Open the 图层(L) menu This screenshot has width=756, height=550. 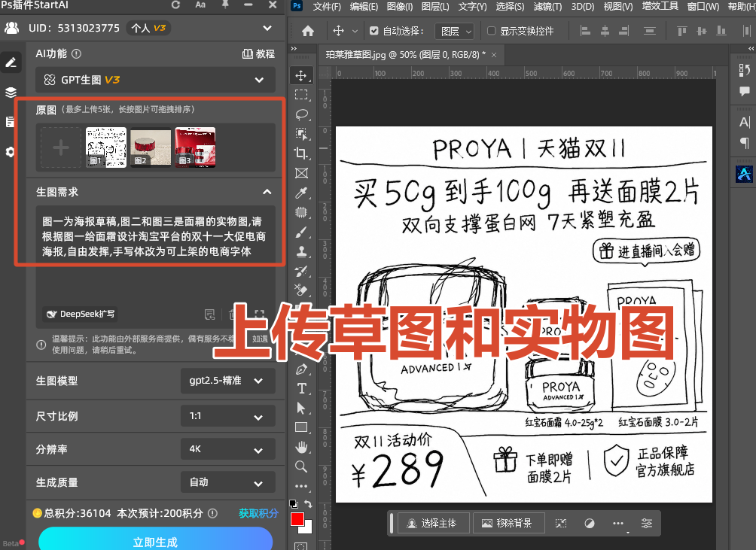[x=435, y=7]
